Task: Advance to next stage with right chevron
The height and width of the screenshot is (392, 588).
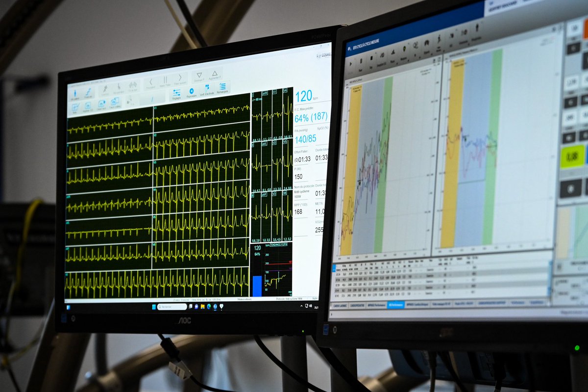Action: [180, 78]
